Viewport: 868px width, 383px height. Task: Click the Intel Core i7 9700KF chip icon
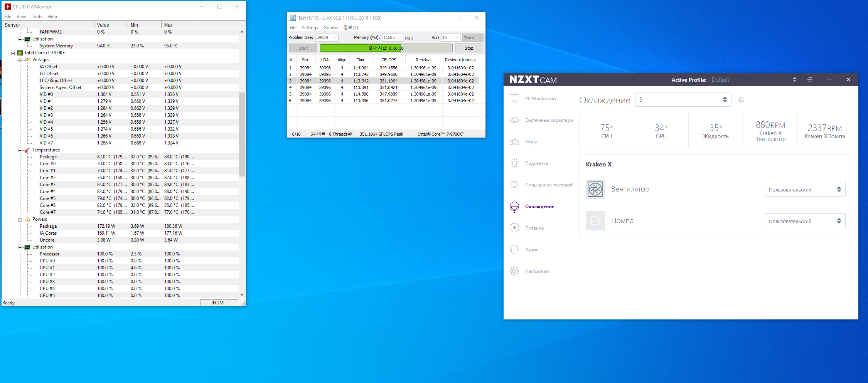pyautogui.click(x=20, y=53)
